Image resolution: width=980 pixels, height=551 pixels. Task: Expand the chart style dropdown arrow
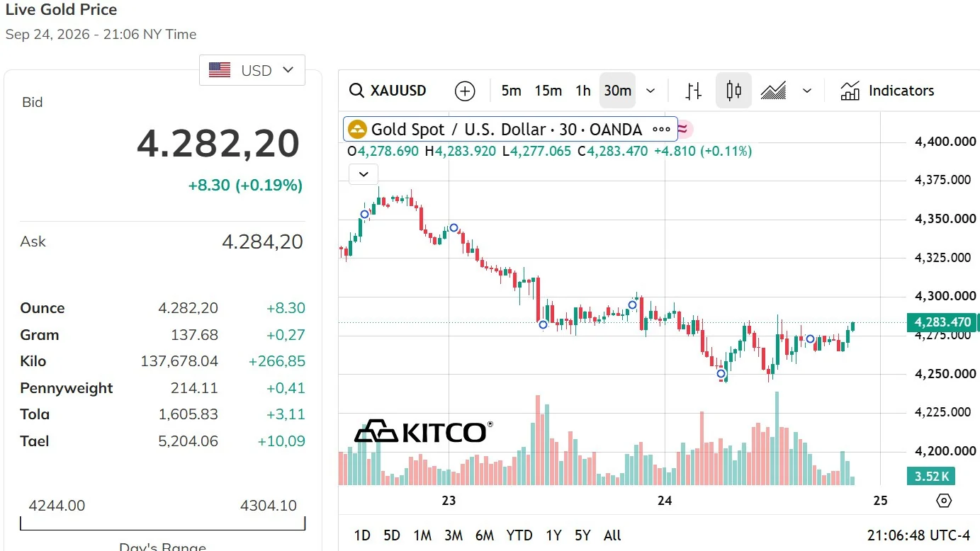pos(806,91)
